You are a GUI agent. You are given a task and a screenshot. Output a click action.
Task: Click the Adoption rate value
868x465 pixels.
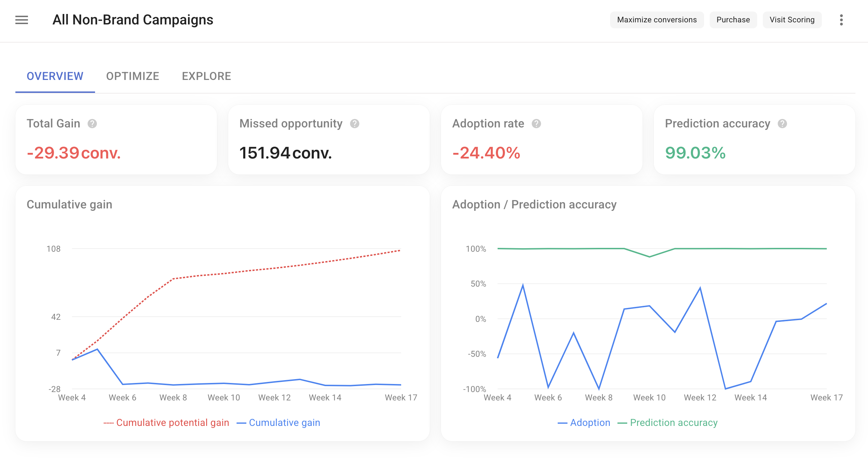pyautogui.click(x=486, y=153)
